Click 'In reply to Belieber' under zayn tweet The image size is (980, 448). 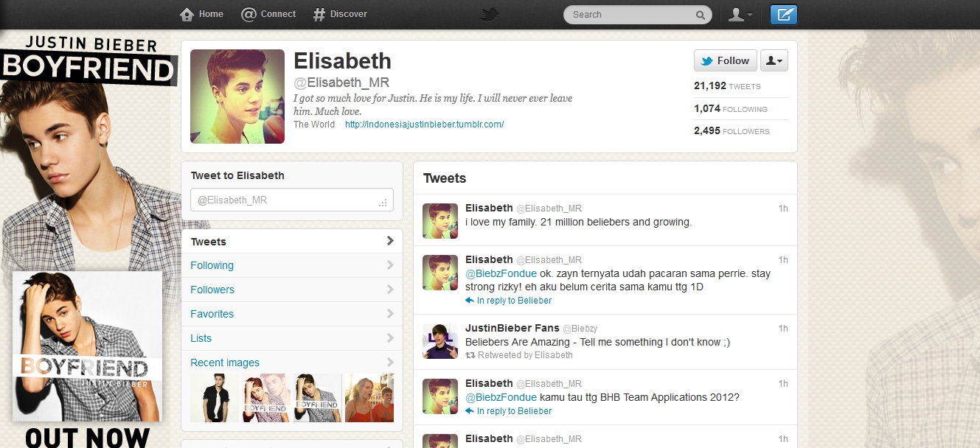(x=514, y=301)
